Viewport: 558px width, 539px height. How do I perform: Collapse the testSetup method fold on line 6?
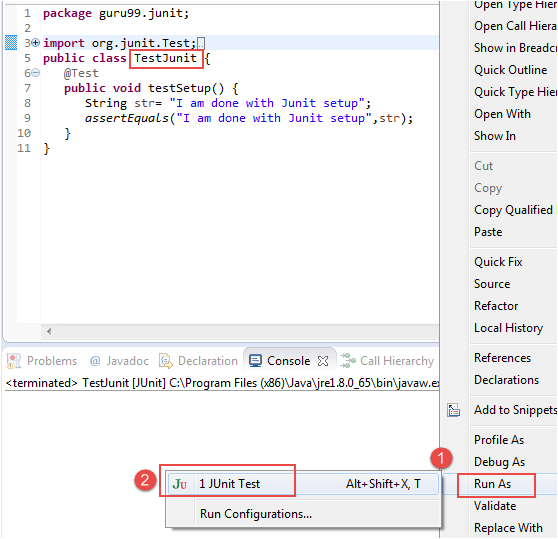click(35, 73)
